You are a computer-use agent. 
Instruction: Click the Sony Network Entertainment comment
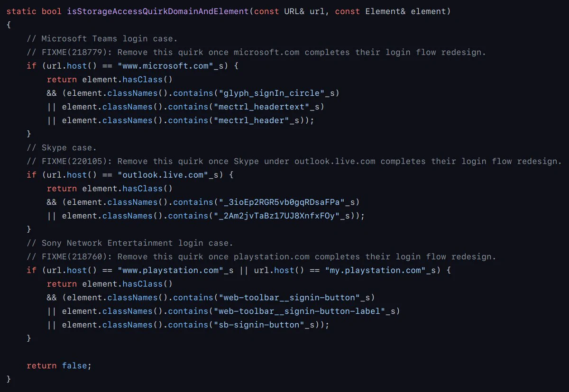(130, 243)
